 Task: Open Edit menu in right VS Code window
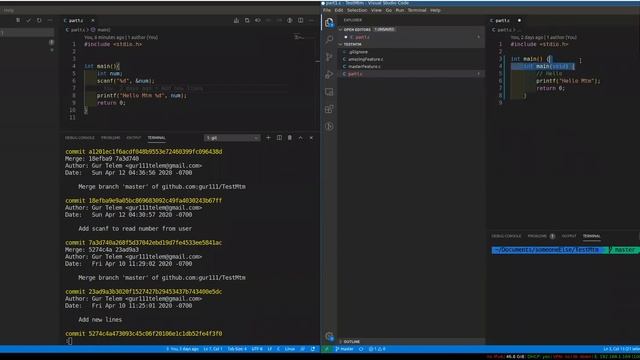coord(339,10)
